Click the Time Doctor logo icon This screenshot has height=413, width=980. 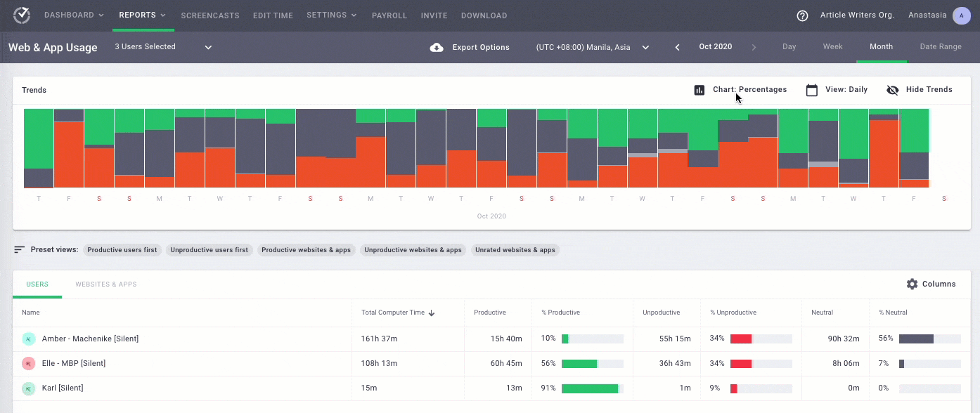click(x=22, y=15)
